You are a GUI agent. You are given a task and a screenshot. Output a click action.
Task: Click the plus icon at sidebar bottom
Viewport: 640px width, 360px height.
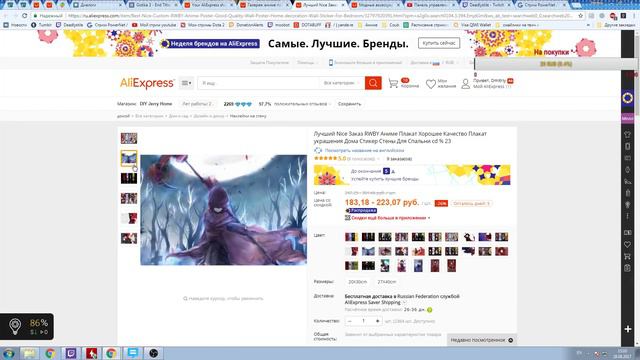628,329
